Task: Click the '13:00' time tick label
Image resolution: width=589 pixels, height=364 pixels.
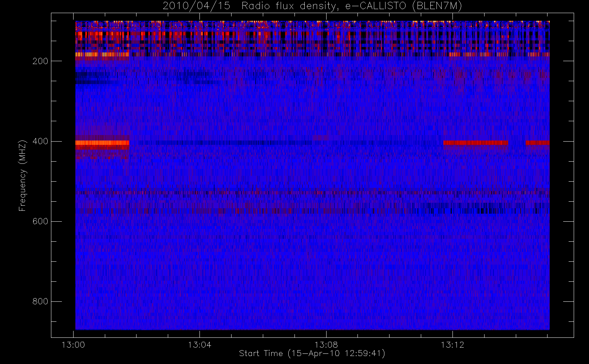Action: tap(73, 345)
